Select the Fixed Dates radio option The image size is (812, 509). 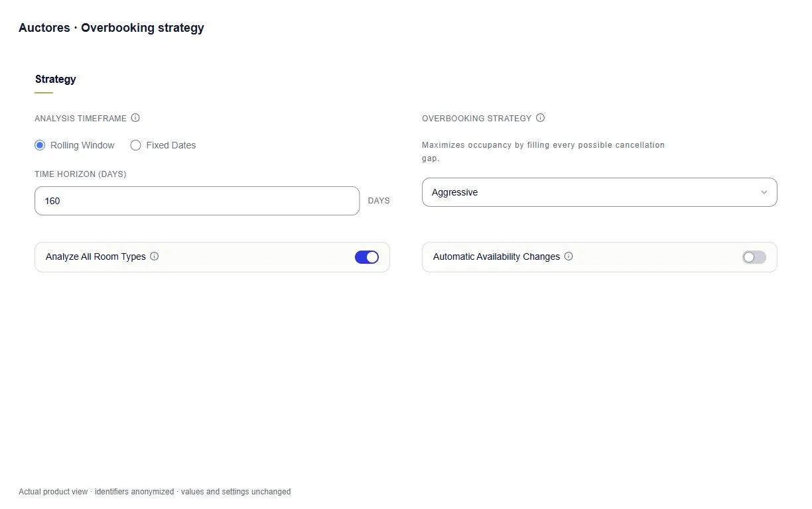[x=136, y=145]
